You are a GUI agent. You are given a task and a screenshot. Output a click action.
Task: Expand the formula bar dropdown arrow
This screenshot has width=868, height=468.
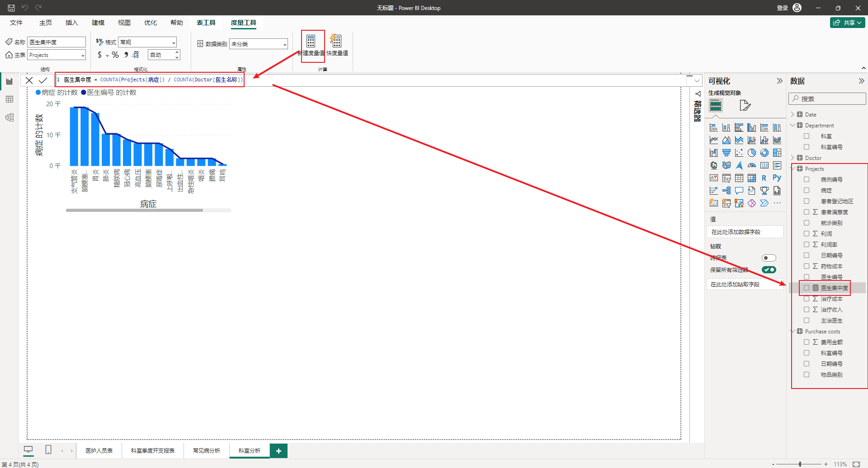(x=697, y=81)
